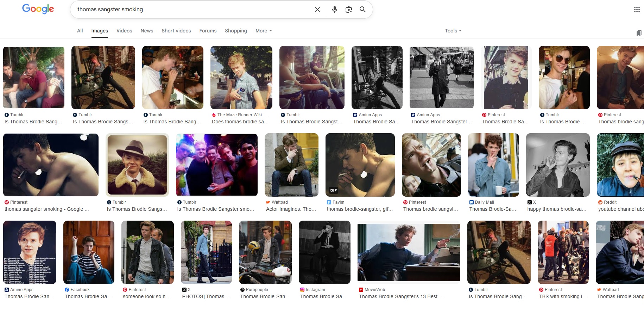Open Tumblr 'Is Thomas Brodie Sangster smo...' link
The width and height of the screenshot is (644, 332).
coord(215,209)
